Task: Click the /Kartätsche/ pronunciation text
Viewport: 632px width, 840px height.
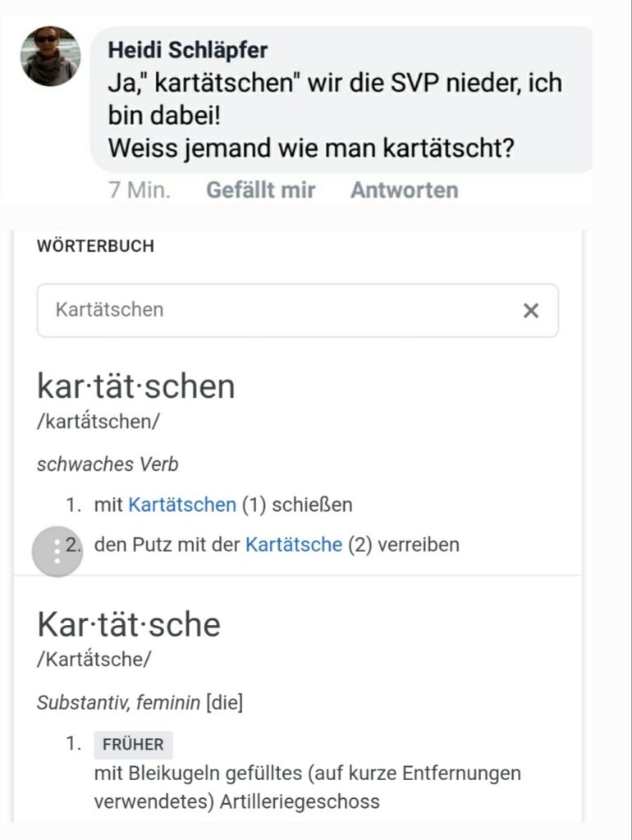Action: pos(94,659)
